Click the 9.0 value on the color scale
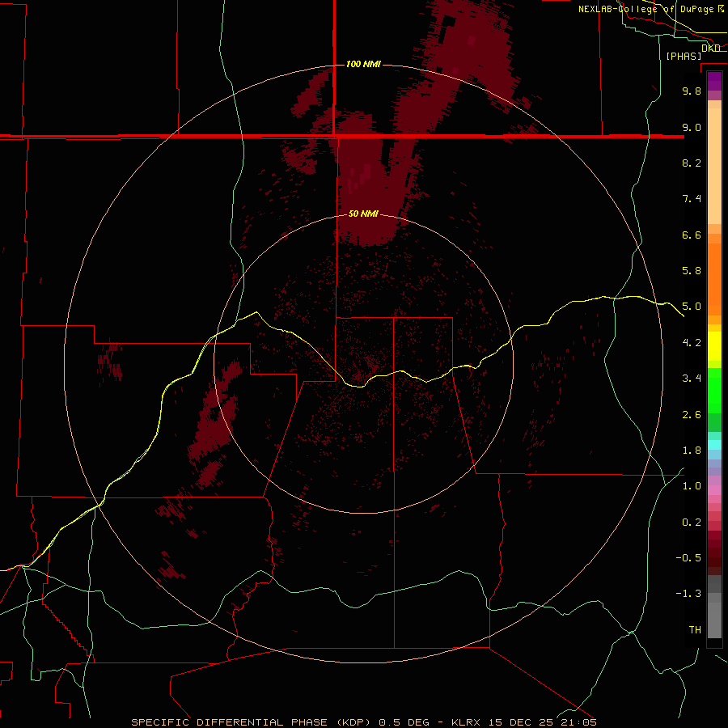Viewport: 728px width, 728px height. (x=692, y=127)
